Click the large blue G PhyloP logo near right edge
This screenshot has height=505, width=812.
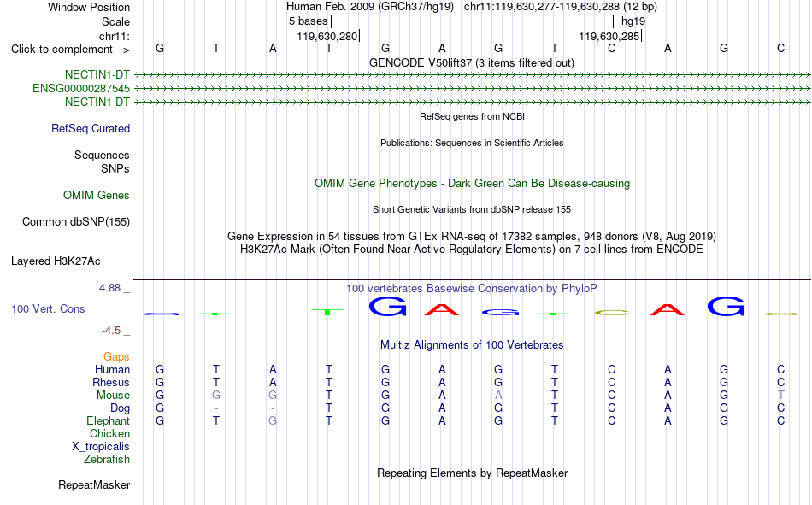(726, 306)
